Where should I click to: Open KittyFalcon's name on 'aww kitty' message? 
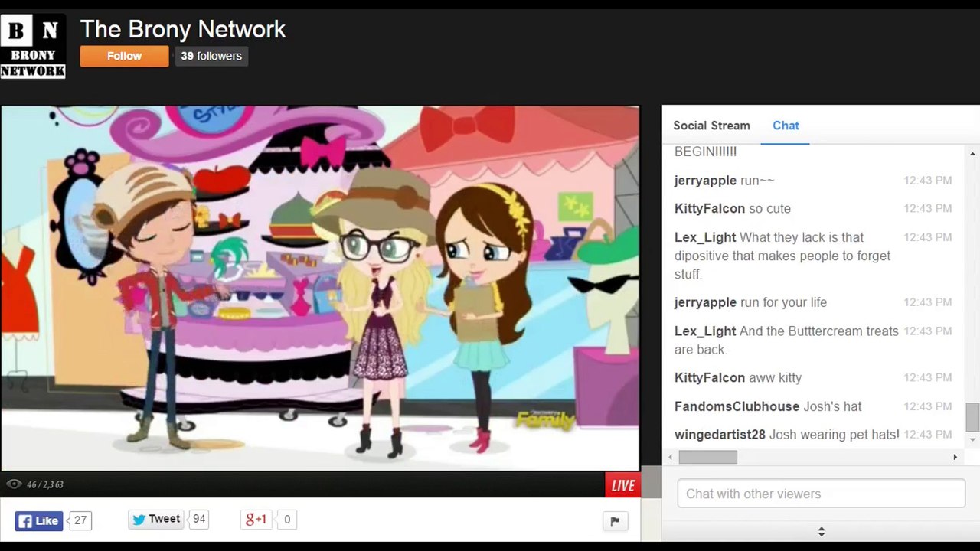pyautogui.click(x=710, y=377)
